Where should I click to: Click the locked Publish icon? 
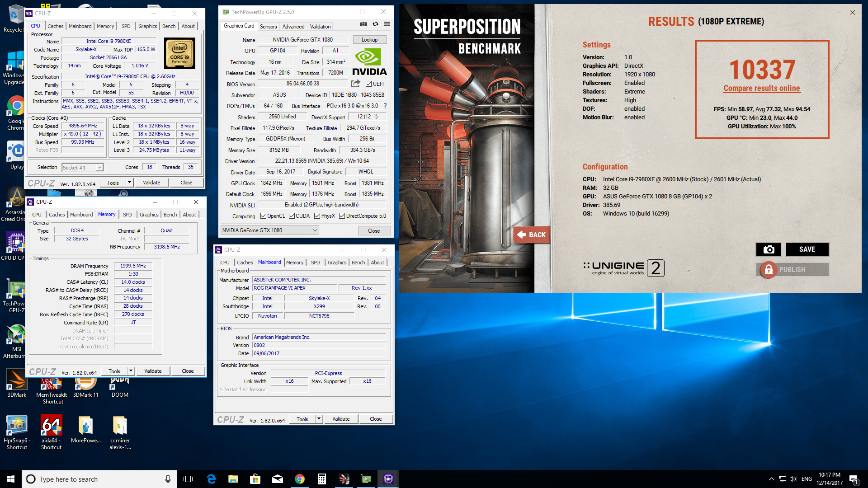(769, 270)
